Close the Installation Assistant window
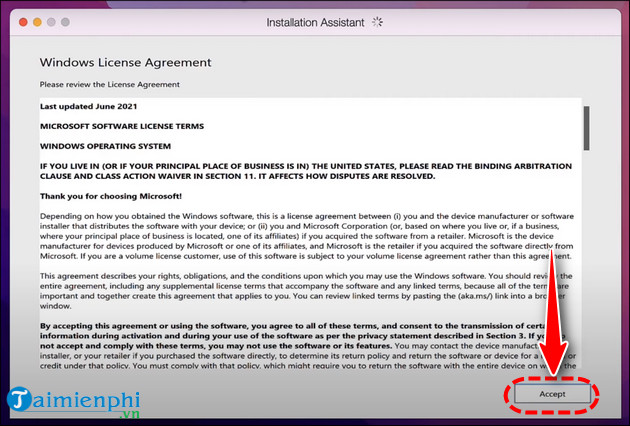Image resolution: width=630 pixels, height=426 pixels. [23, 22]
